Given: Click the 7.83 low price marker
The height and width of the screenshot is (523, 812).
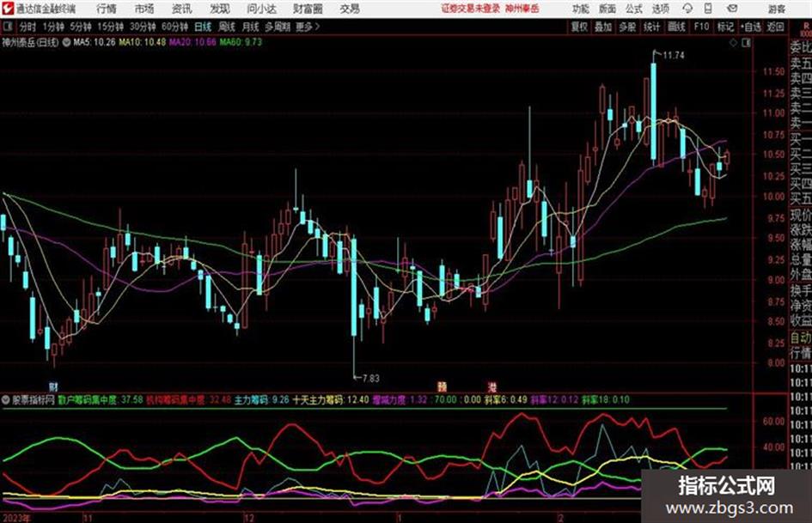Looking at the screenshot, I should coord(370,379).
